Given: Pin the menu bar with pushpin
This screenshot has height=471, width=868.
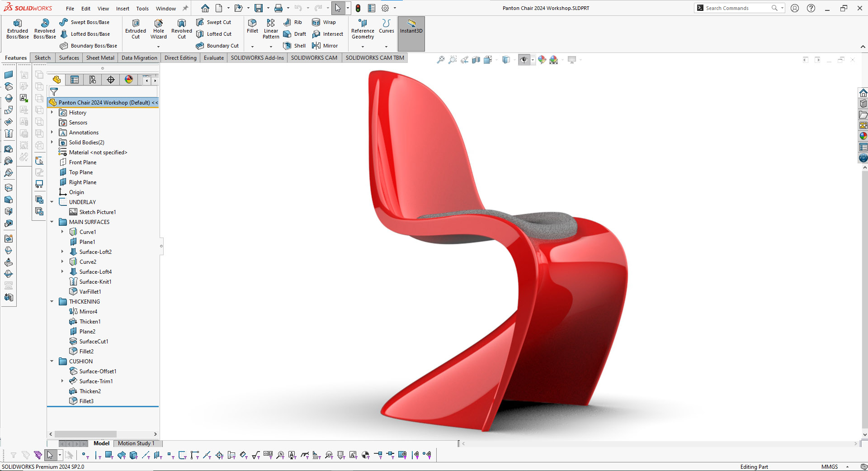Looking at the screenshot, I should tap(185, 8).
